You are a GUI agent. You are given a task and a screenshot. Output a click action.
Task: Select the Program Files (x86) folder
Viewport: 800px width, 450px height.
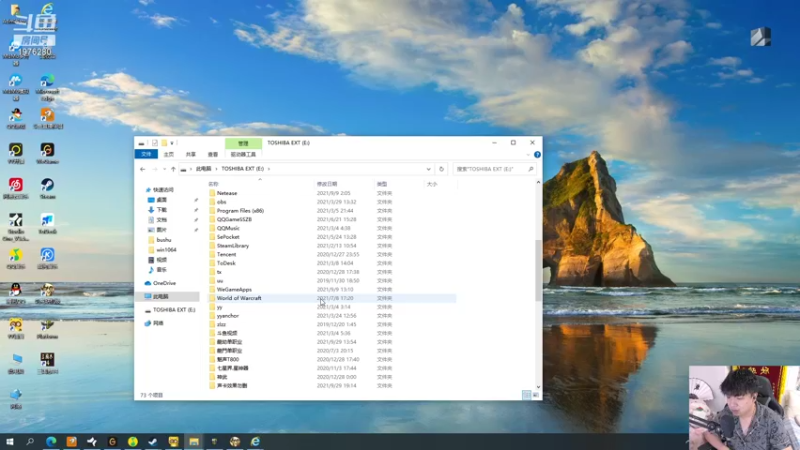(240, 211)
